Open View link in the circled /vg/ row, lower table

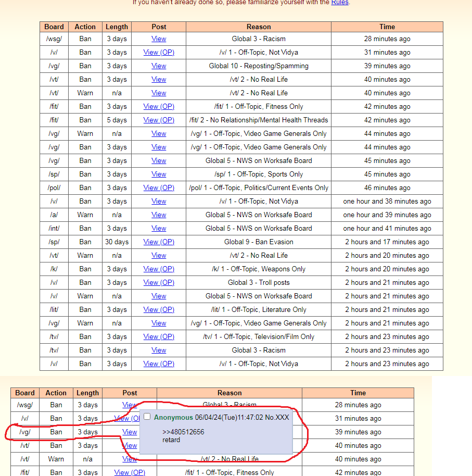[130, 432]
